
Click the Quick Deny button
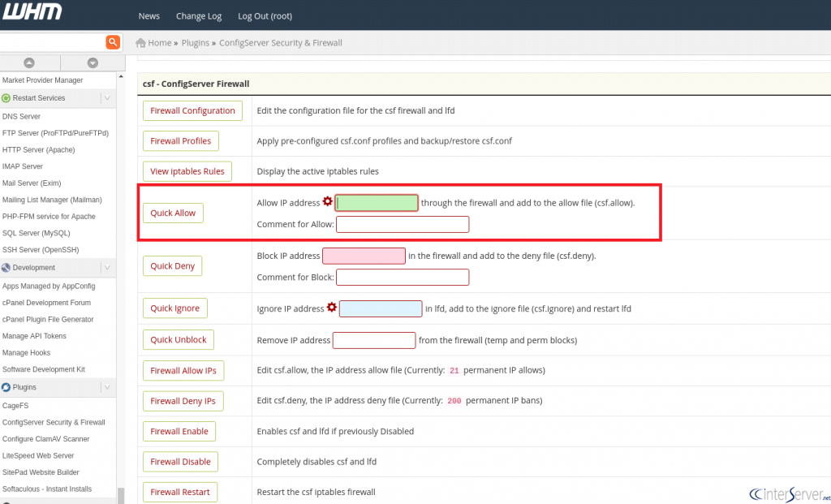(x=172, y=266)
